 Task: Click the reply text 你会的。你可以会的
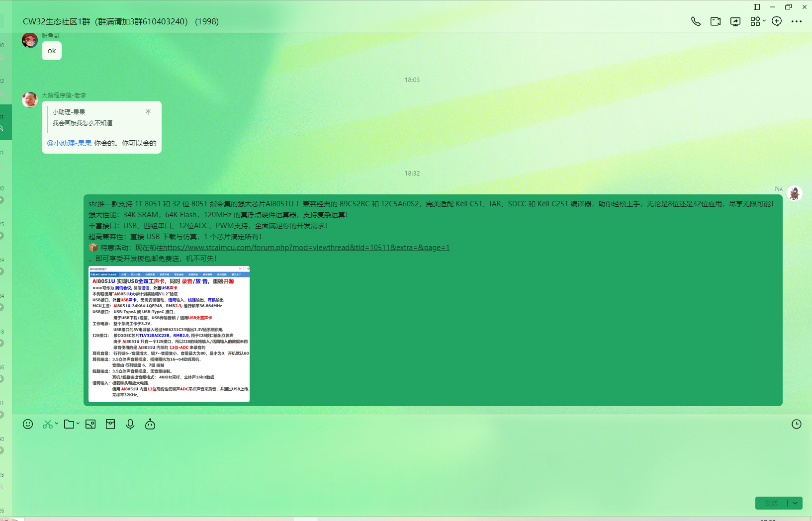[x=125, y=143]
